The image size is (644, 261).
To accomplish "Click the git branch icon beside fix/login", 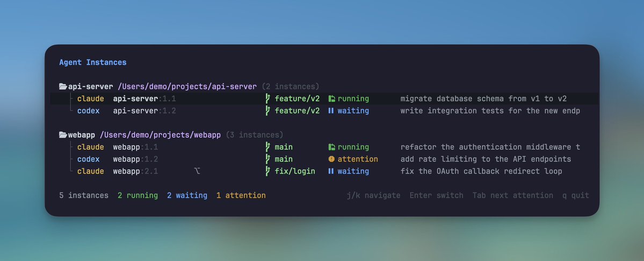I will pos(267,171).
